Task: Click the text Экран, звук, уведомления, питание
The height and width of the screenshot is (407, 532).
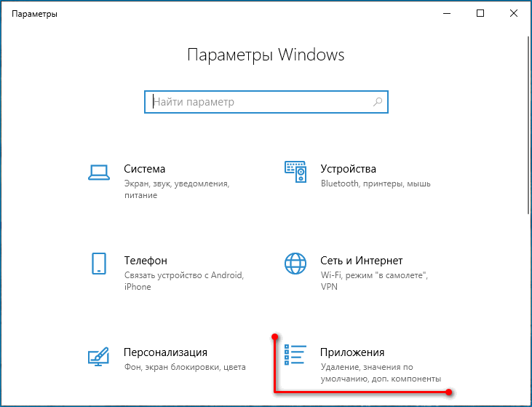Action: (177, 189)
